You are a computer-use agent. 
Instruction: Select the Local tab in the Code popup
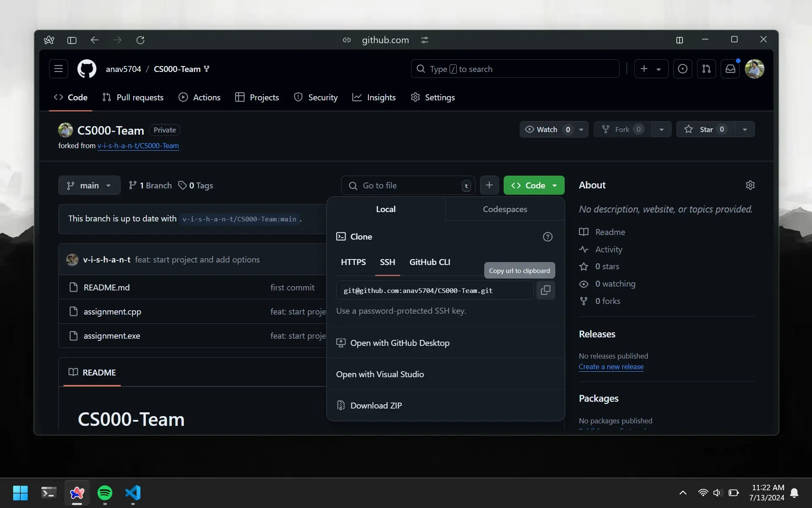click(386, 209)
